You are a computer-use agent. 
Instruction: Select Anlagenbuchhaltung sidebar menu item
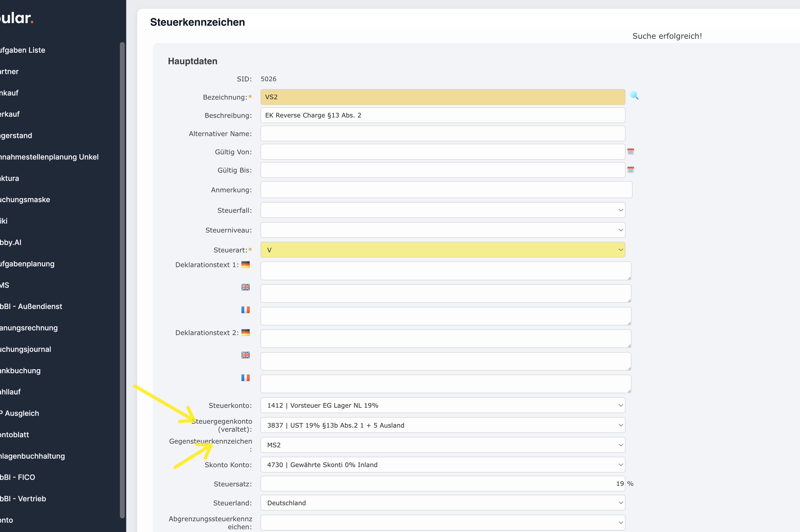point(33,456)
